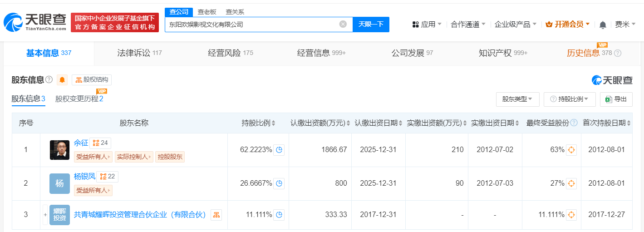Open link 共青城耀辉投资管理合伙企业
The height and width of the screenshot is (232, 644).
point(140,215)
